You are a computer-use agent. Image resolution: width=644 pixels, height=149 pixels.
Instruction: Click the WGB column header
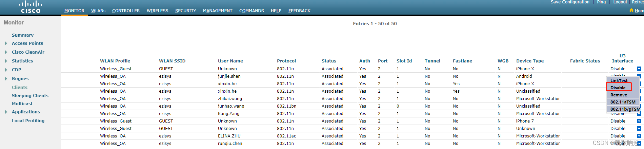coord(503,61)
